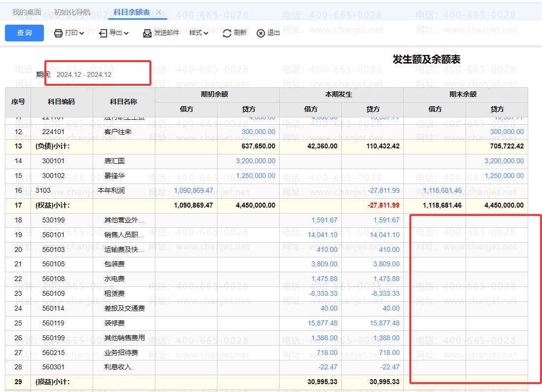Select the 租赁费 row account name
Screen dimensions: 542x392
pyautogui.click(x=114, y=293)
